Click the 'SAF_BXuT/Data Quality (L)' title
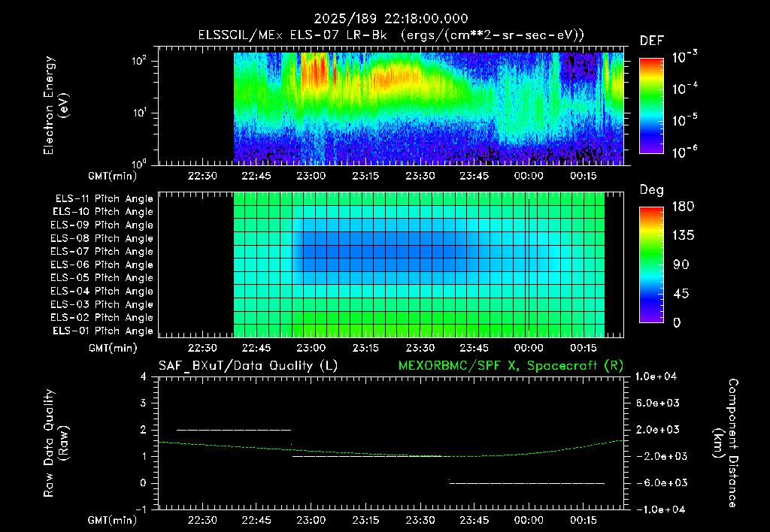The image size is (770, 532). (248, 366)
